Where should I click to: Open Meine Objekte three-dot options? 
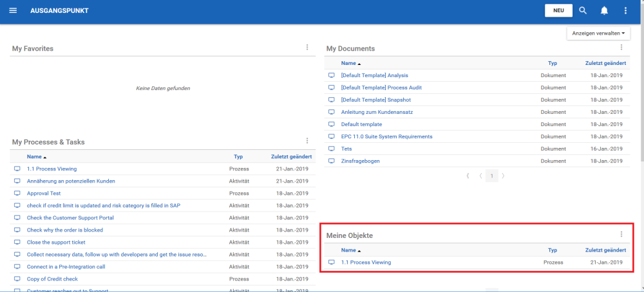click(x=621, y=235)
